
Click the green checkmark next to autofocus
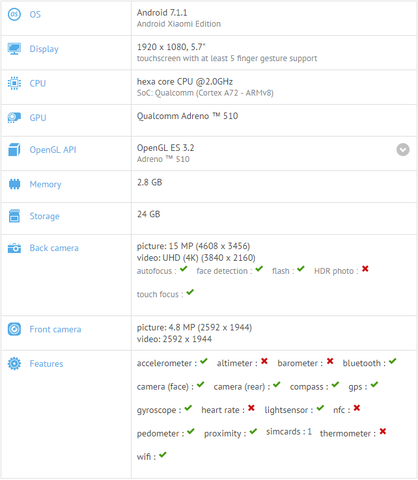tap(184, 269)
